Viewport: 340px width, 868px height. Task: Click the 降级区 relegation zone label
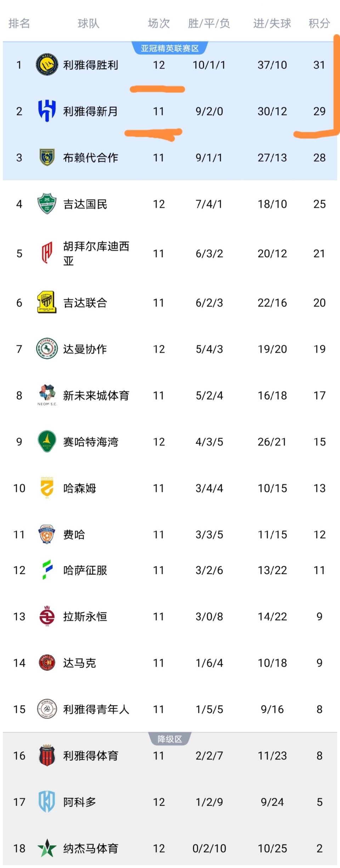pyautogui.click(x=170, y=739)
